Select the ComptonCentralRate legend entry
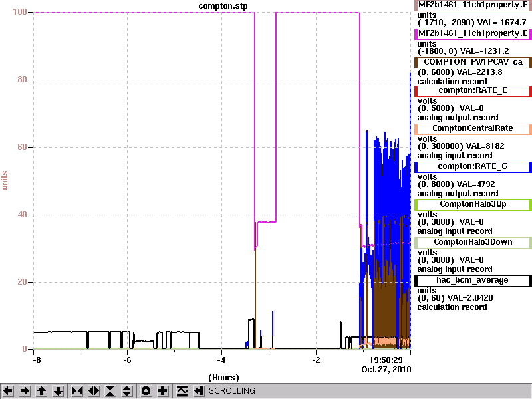532x399 pixels. pos(473,128)
